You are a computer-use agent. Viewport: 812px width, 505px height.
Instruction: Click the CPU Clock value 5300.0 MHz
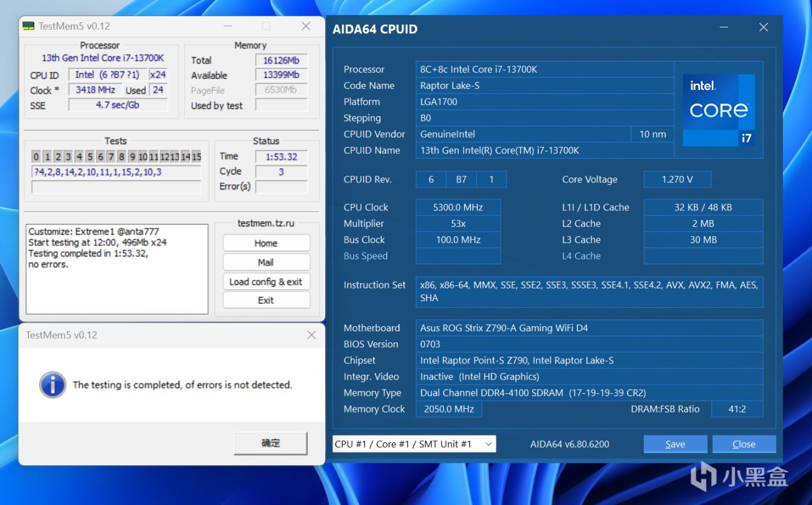pos(458,207)
